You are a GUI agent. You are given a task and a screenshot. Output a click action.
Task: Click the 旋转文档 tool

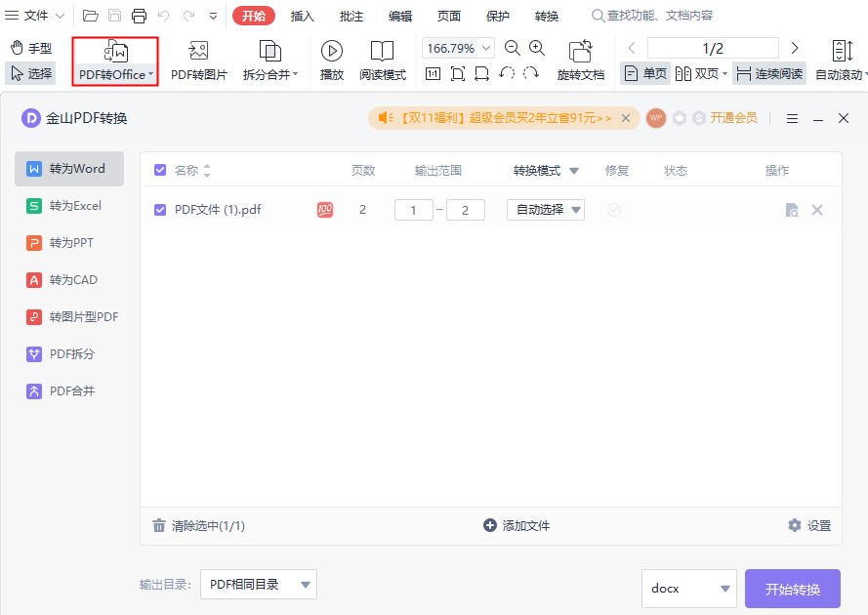point(581,61)
